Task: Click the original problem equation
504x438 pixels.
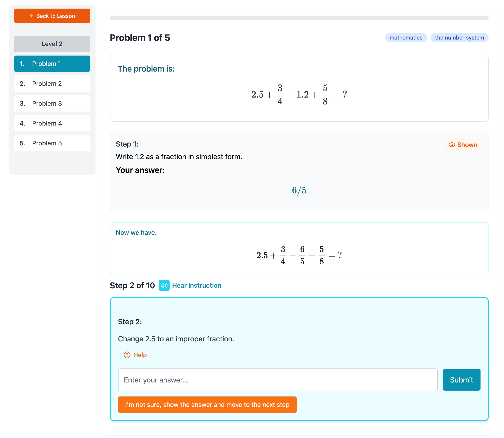Action: pos(299,94)
